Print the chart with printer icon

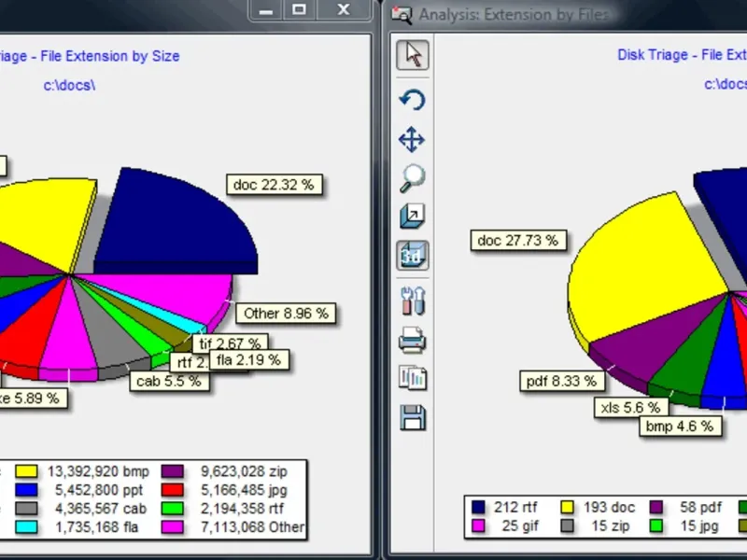(413, 340)
